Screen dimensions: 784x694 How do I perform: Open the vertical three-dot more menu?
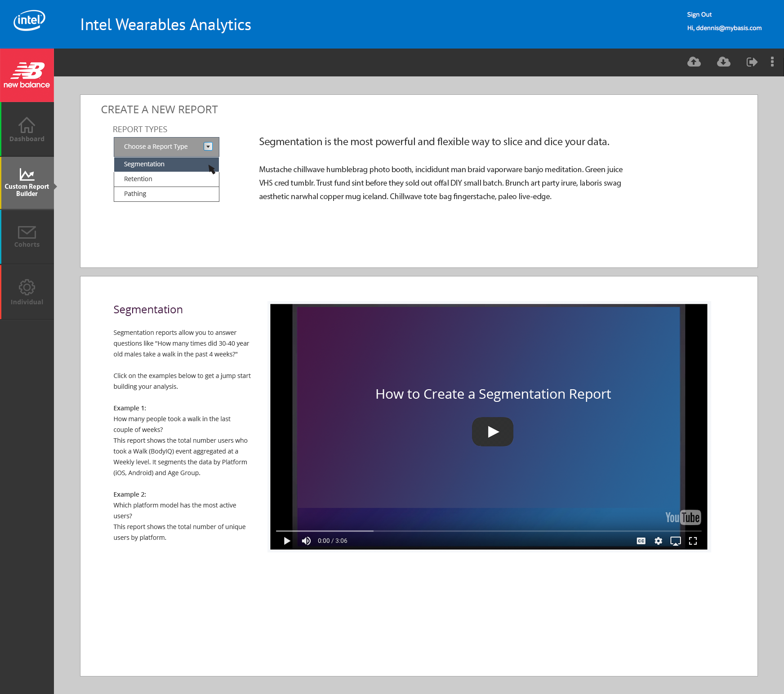[772, 62]
